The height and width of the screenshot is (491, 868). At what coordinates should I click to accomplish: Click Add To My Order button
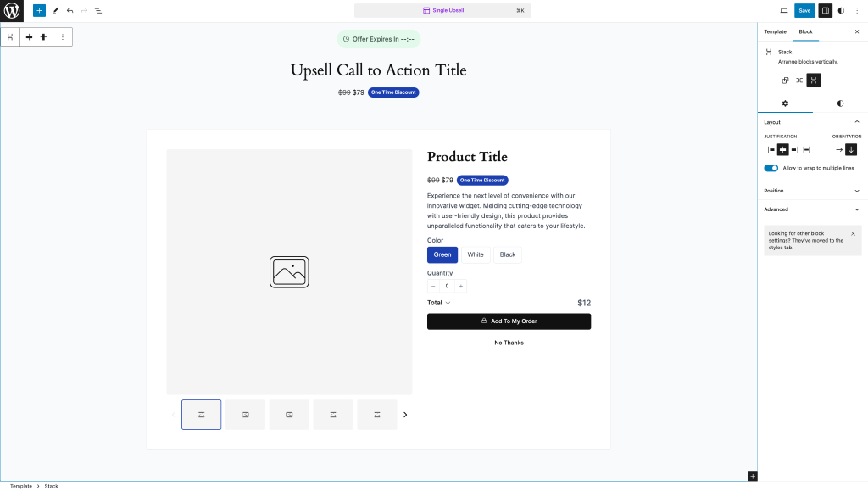click(x=509, y=321)
